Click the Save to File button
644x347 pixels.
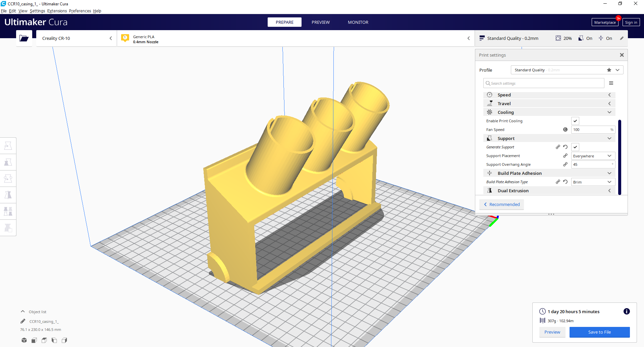[x=599, y=332]
